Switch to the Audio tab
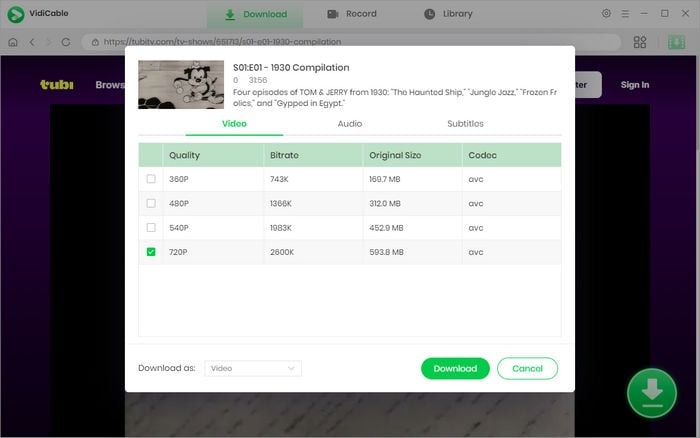Screen dimensions: 700x438 tap(350, 124)
